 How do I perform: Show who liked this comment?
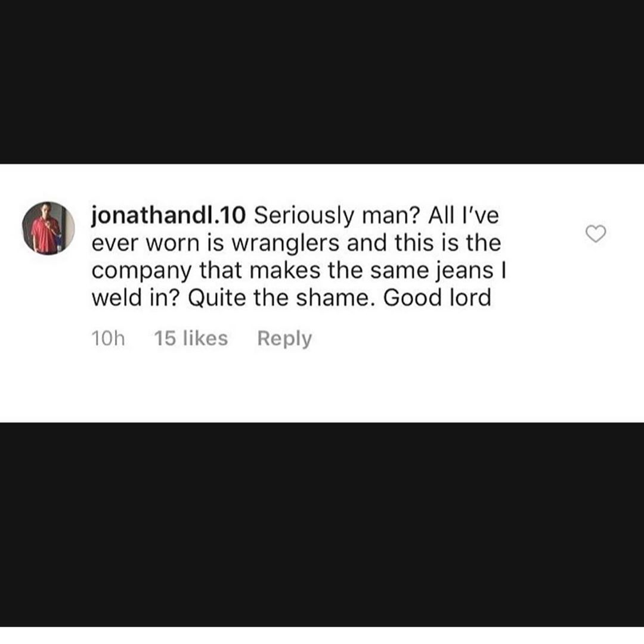(191, 339)
